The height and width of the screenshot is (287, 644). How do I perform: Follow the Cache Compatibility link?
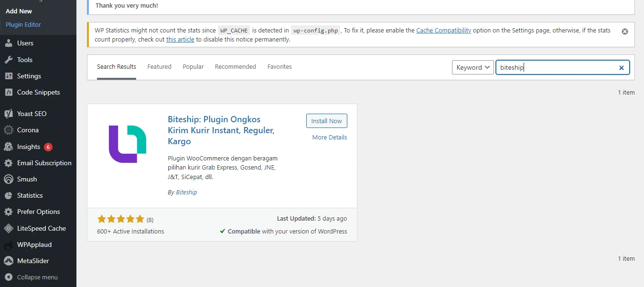coord(443,30)
